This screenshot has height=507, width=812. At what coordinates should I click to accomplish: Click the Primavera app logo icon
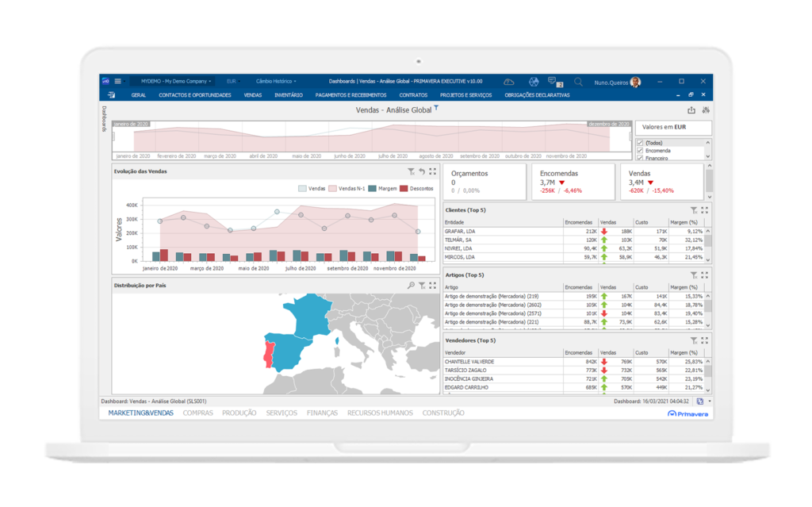point(105,82)
